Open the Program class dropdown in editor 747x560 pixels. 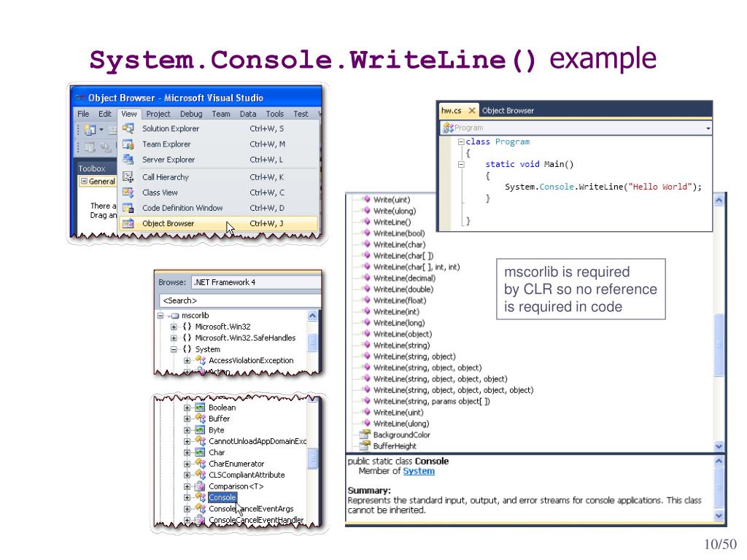[x=708, y=128]
